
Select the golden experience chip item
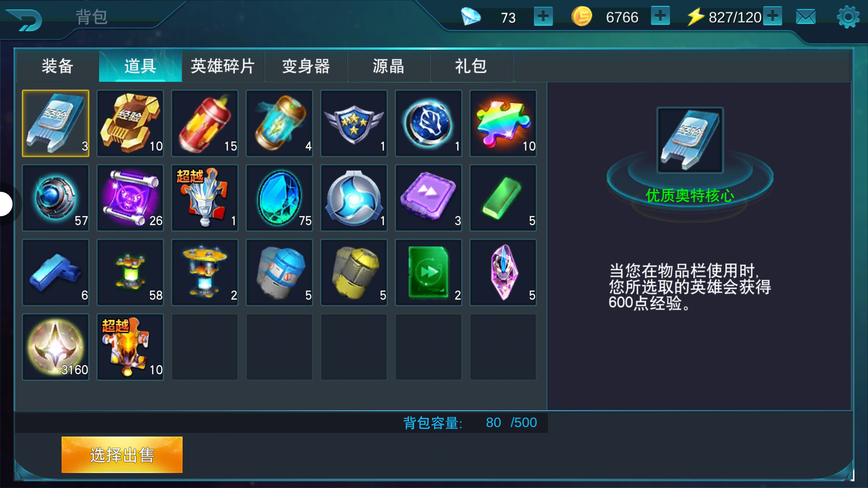[130, 123]
